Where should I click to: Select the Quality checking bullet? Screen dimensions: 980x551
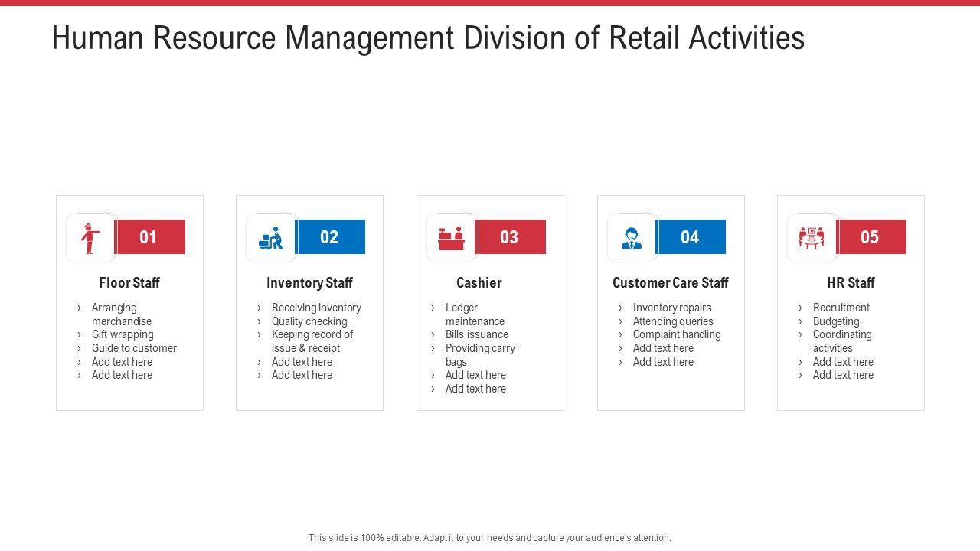(309, 321)
